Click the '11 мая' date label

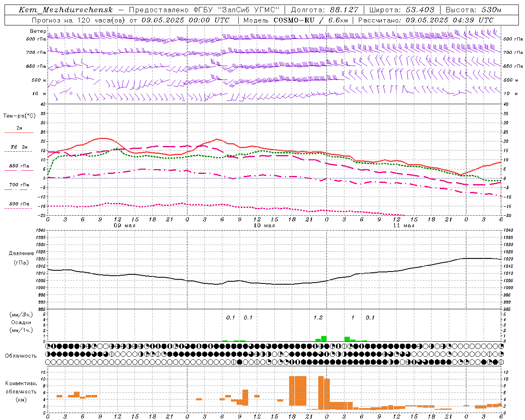403,226
